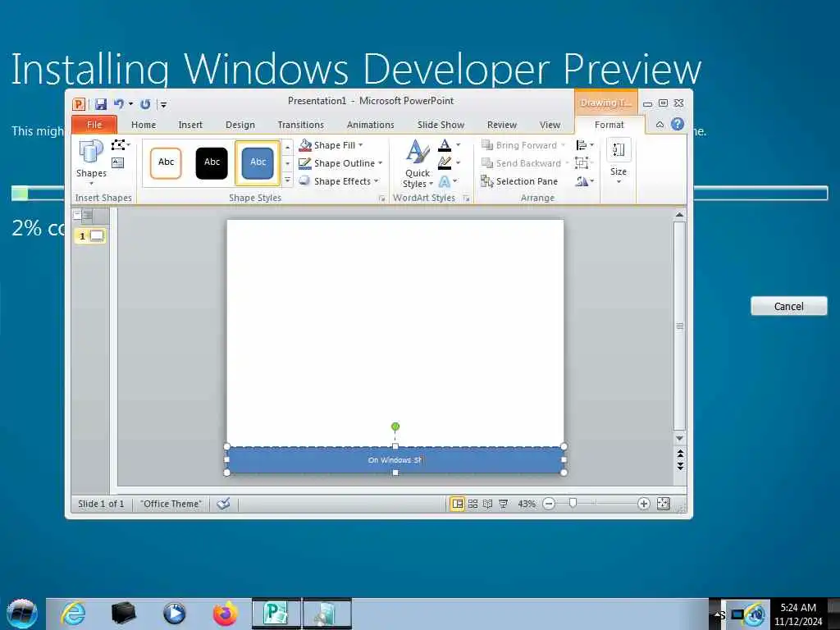Switch to the Review tab
This screenshot has width=840, height=630.
[x=502, y=125]
